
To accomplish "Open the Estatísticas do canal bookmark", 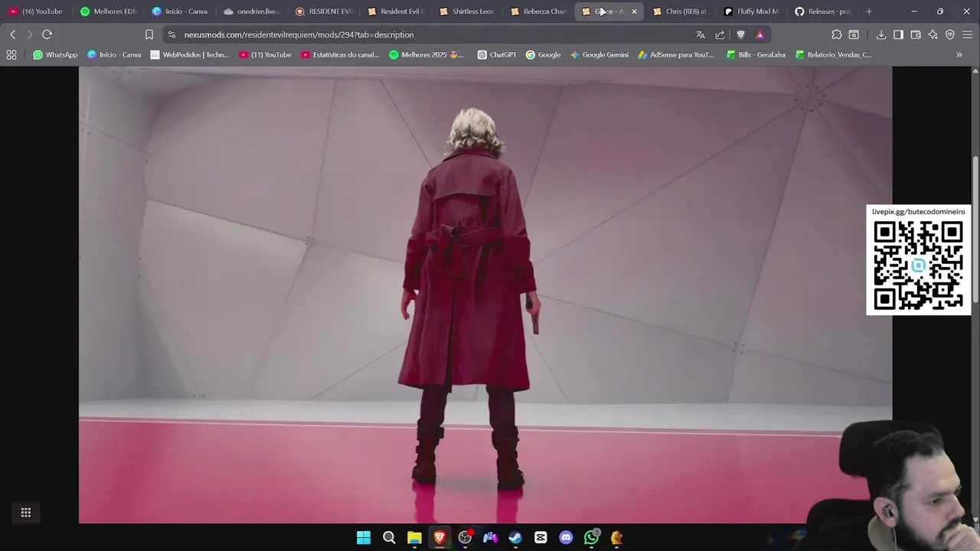I will (x=340, y=54).
